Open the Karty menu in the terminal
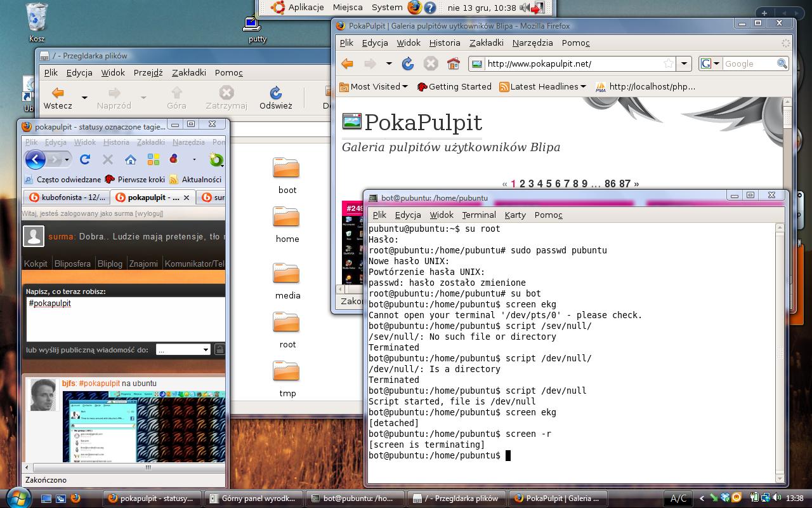 515,215
